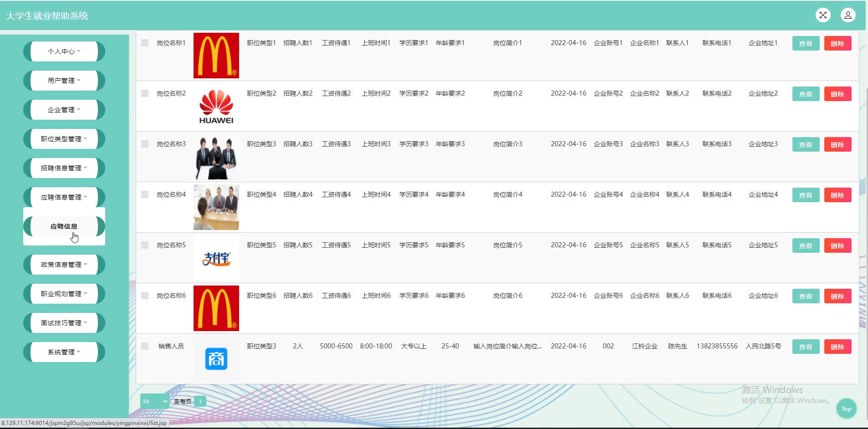Click 查看 for 岗位名称2 row
The height and width of the screenshot is (429, 868).
point(806,94)
